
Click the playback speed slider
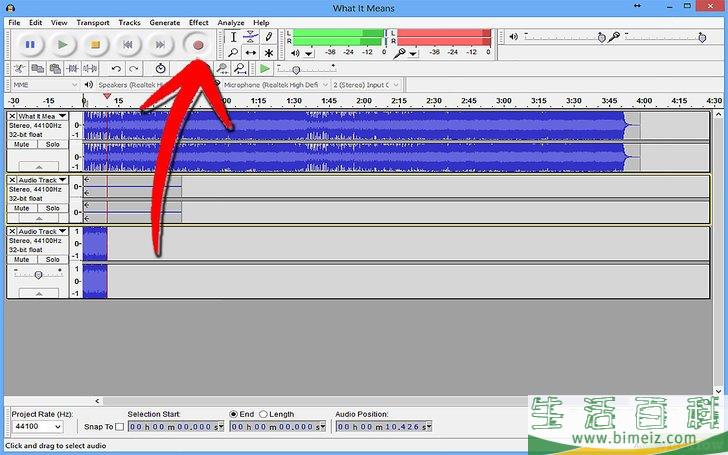click(x=306, y=69)
